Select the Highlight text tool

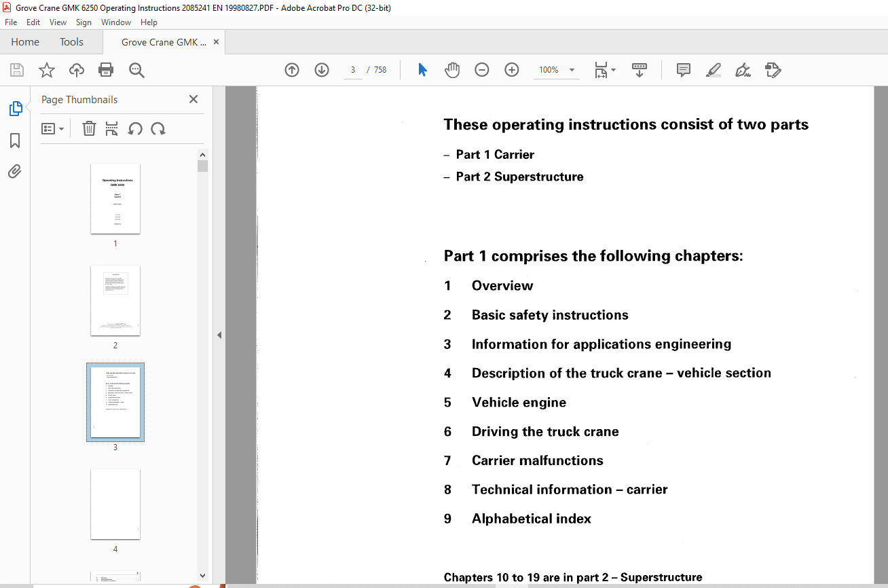[713, 70]
